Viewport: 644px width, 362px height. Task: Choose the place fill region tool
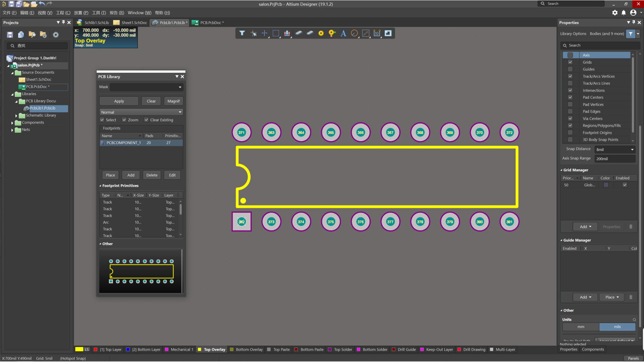click(388, 33)
